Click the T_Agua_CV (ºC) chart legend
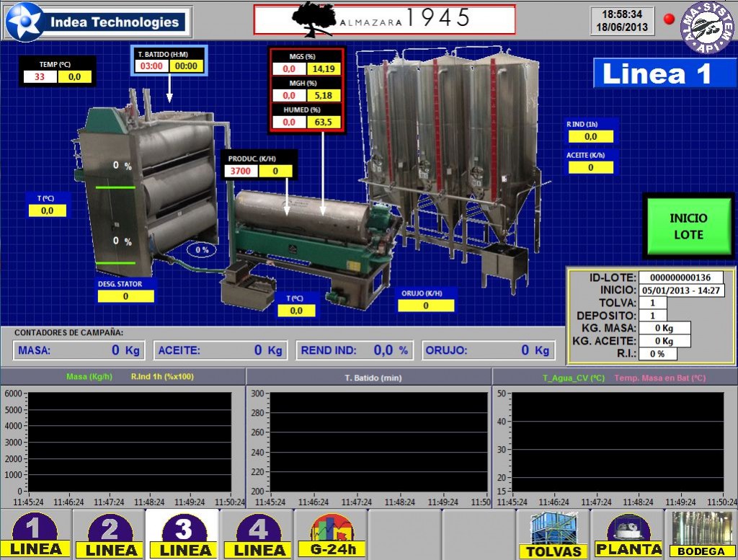Image resolution: width=738 pixels, height=560 pixels. pos(573,378)
